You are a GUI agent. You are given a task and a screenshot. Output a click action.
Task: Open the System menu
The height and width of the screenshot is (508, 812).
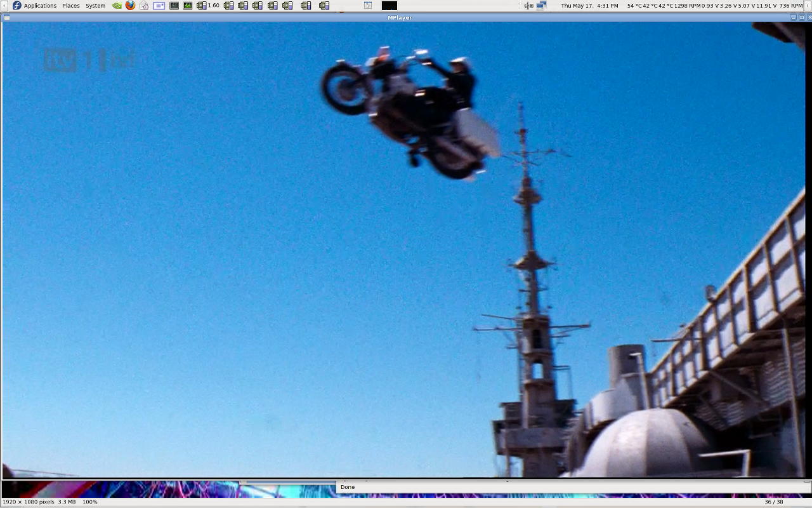coord(95,6)
